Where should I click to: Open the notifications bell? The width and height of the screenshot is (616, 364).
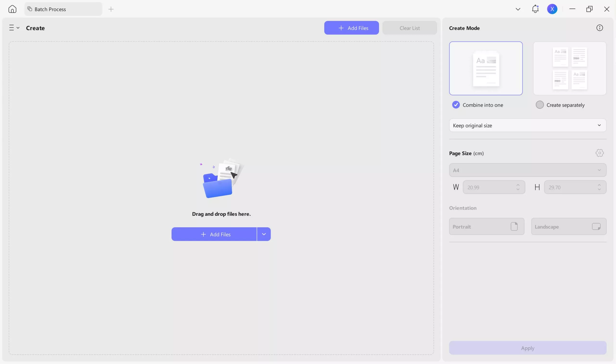tap(535, 9)
